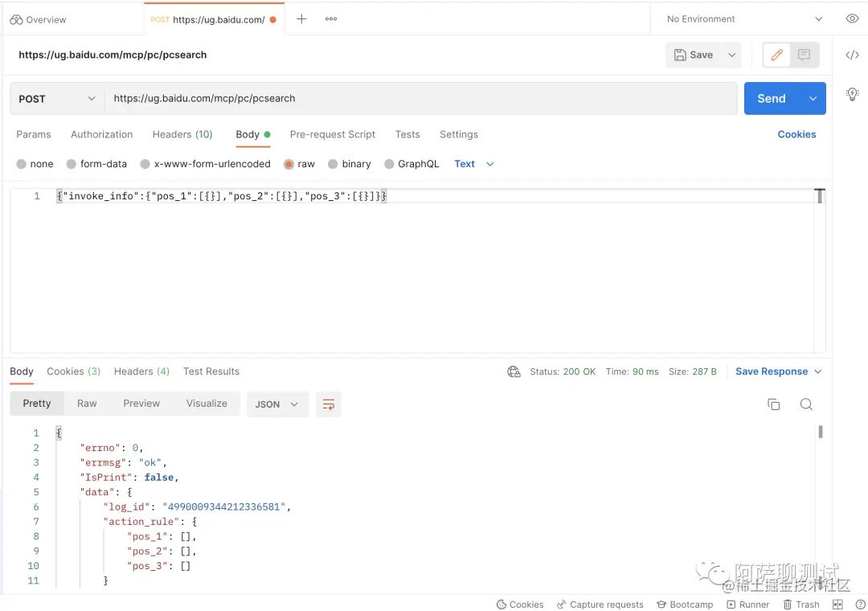Copy the response body with copy icon

coord(774,404)
